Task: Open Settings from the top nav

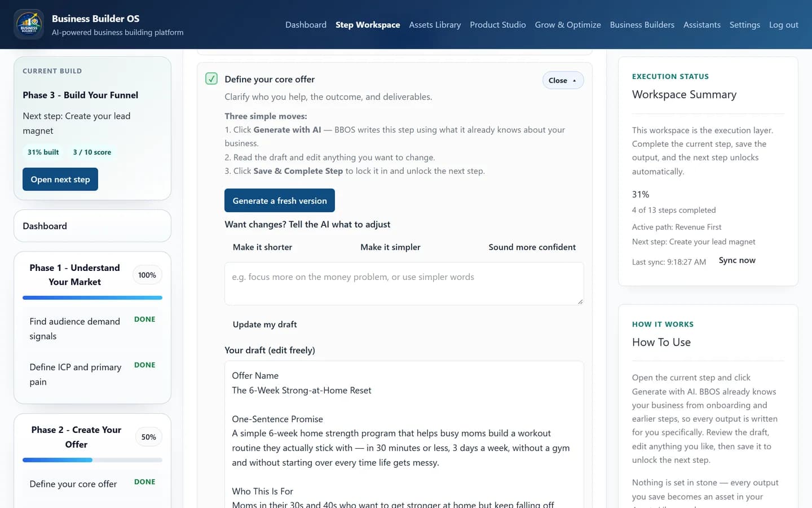Action: coord(744,25)
